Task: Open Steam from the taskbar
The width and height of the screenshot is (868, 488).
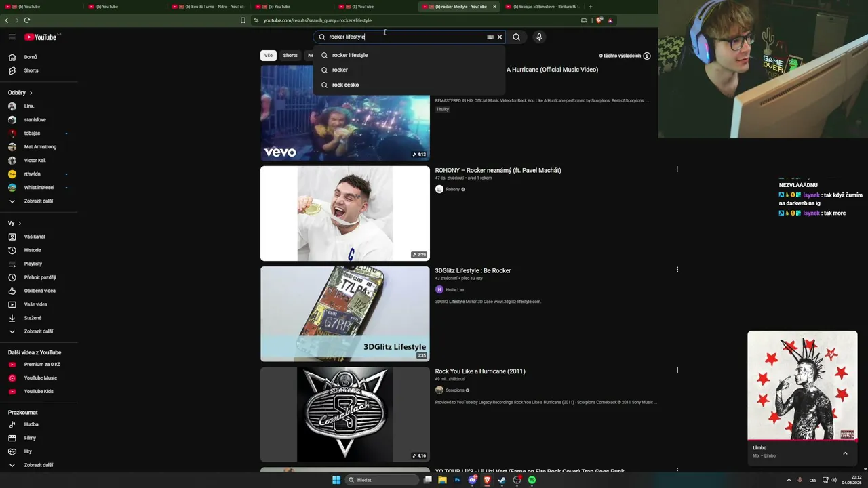Action: click(502, 480)
